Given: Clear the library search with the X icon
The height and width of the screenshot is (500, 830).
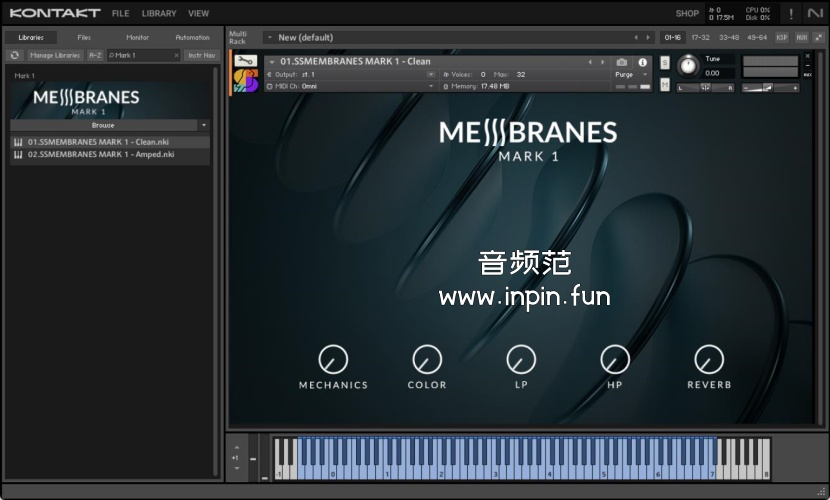Looking at the screenshot, I should point(177,55).
